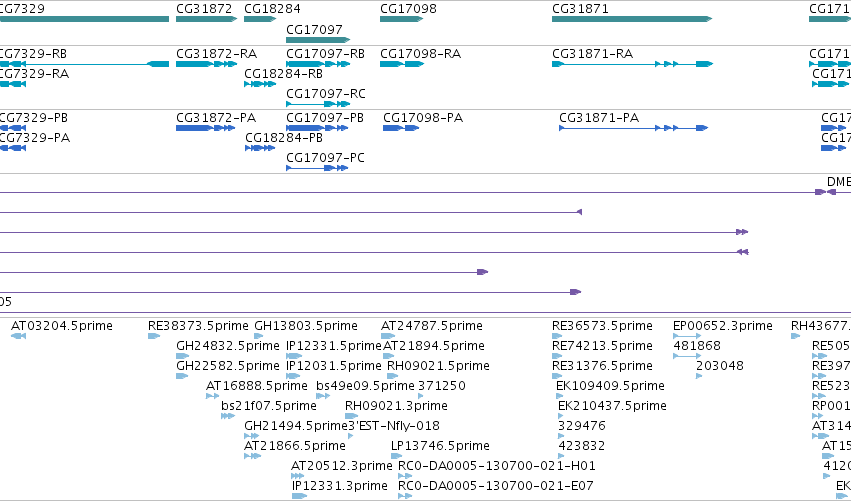Select protein CG31871-PA glyph
Screen dimensions: 851x501
pyautogui.click(x=634, y=128)
